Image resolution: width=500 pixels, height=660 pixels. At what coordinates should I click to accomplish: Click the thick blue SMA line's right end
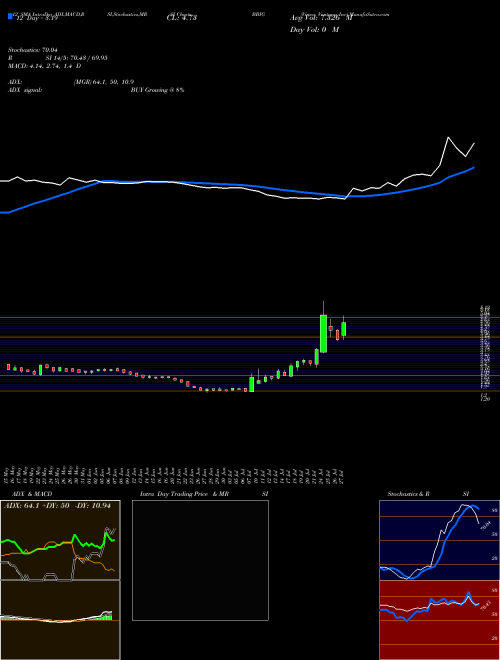point(474,168)
